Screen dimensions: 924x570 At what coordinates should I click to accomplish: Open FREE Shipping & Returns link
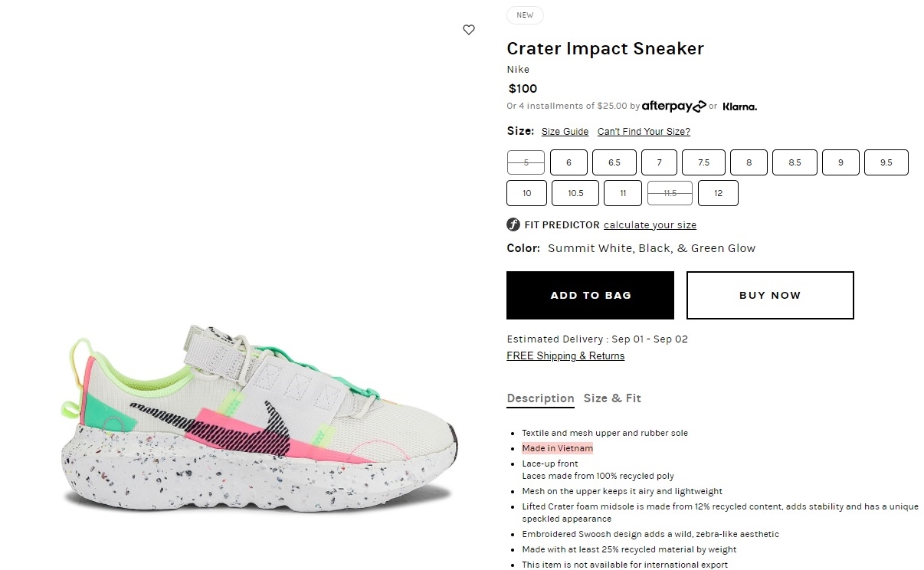(565, 356)
